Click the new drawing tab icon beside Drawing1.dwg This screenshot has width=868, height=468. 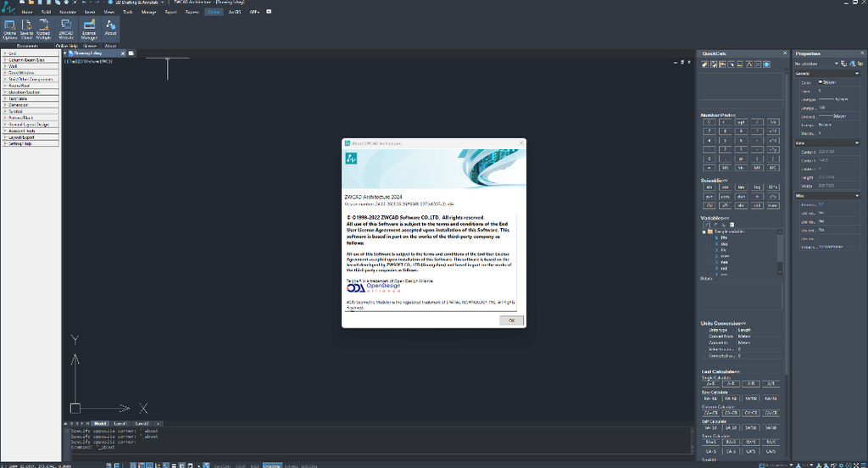[131, 53]
